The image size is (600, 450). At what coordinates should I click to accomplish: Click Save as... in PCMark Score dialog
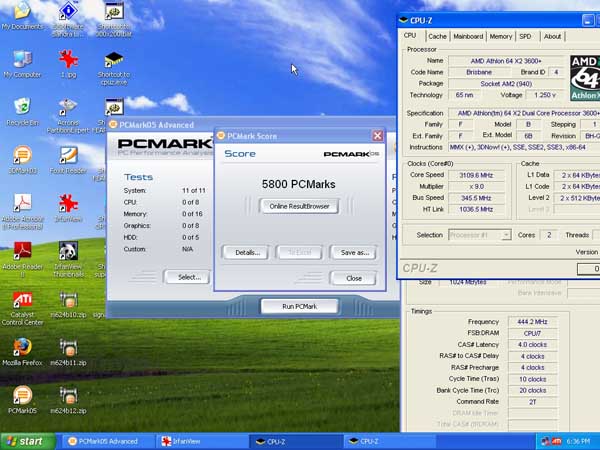355,253
